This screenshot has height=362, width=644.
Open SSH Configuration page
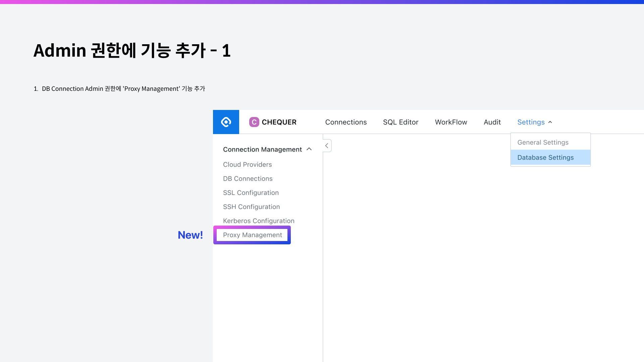[x=251, y=207]
